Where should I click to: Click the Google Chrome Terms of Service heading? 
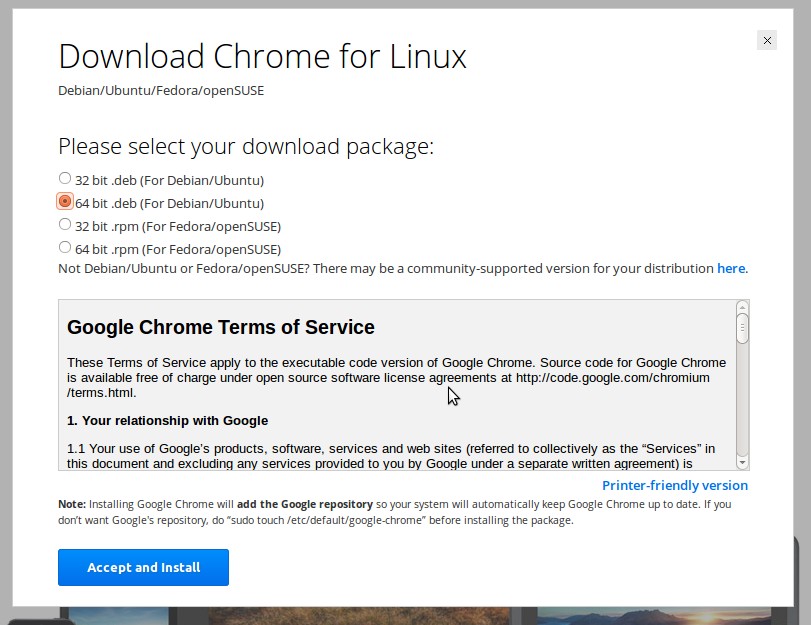click(x=221, y=327)
